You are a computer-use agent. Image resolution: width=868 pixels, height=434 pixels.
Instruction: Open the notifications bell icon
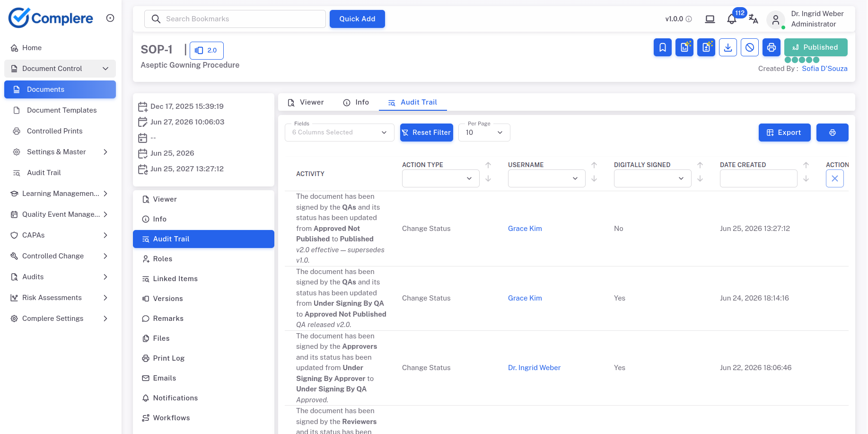[731, 19]
